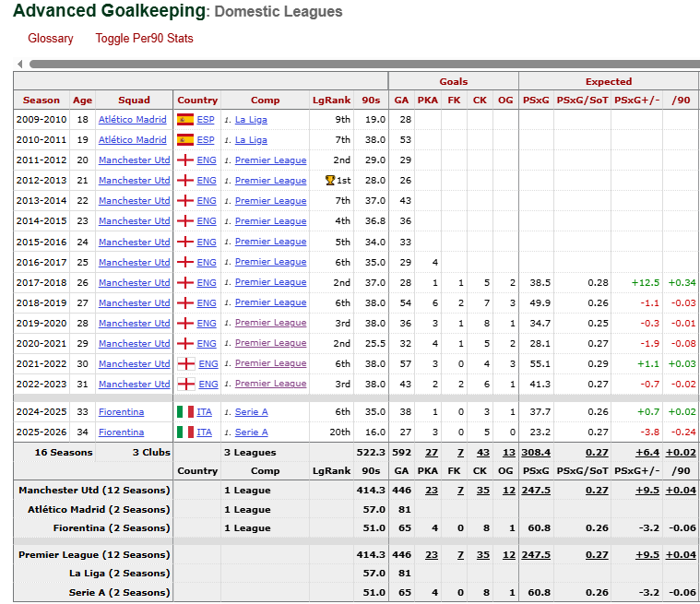The image size is (700, 604).
Task: Click the underlined PSxG total 308.4
Action: (535, 453)
